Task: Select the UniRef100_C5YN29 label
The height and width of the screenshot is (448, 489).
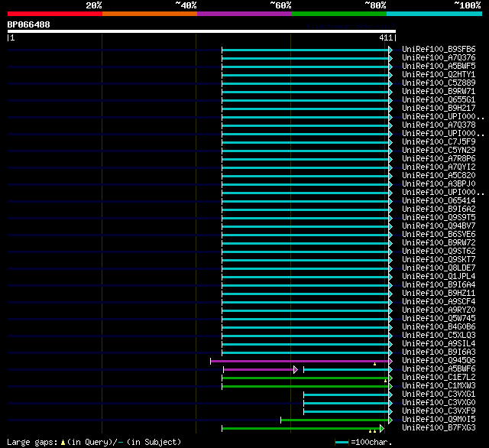Action: pos(439,151)
